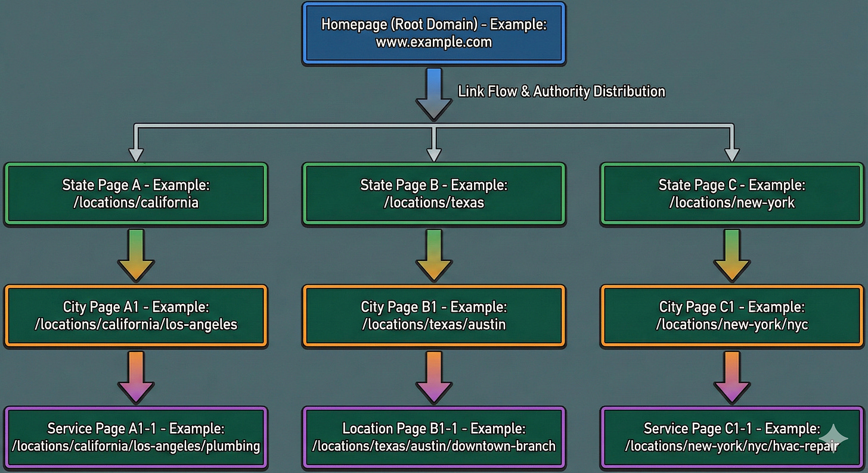The height and width of the screenshot is (473, 868).
Task: Click the City Page A1 los-angeles box
Action: (135, 316)
